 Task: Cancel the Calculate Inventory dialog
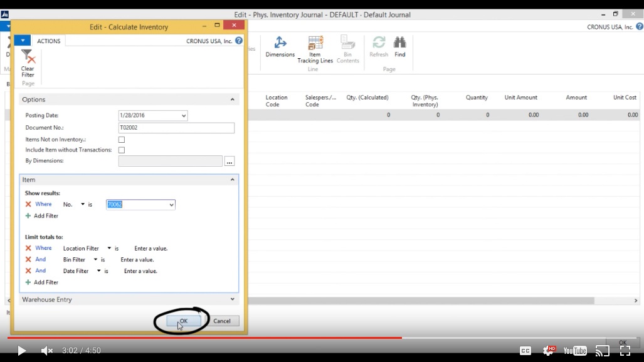[x=222, y=321]
